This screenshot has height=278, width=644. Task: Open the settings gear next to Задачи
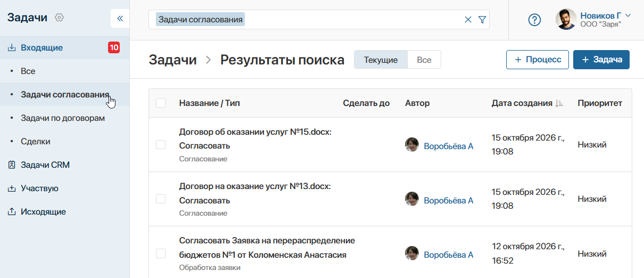tap(60, 18)
